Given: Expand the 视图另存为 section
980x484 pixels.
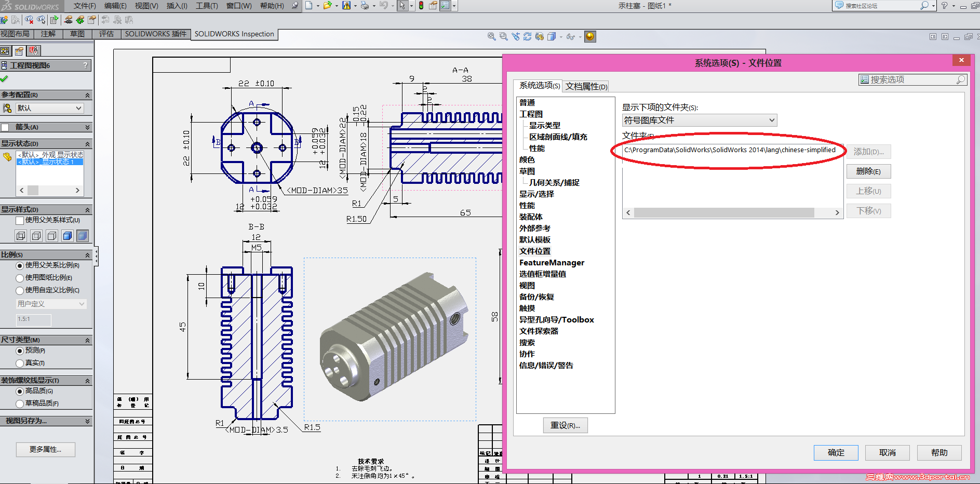Looking at the screenshot, I should click(x=87, y=421).
